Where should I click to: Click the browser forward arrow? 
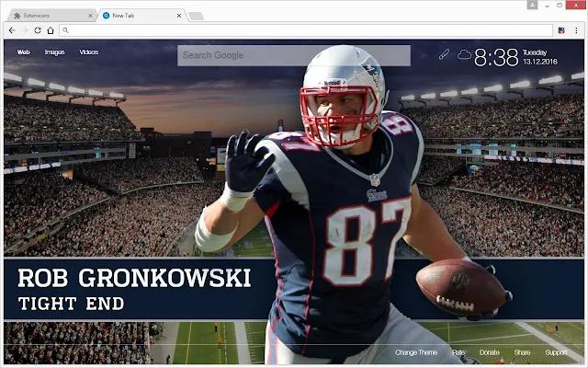(25, 30)
